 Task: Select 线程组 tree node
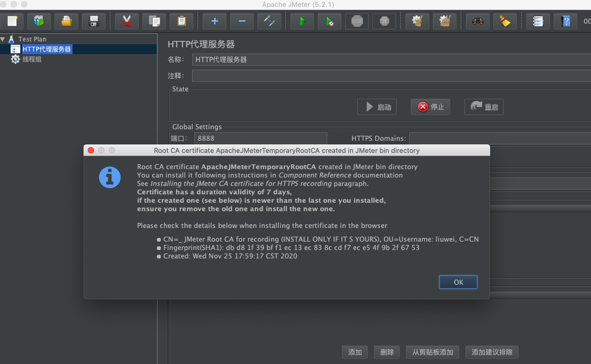(x=32, y=59)
